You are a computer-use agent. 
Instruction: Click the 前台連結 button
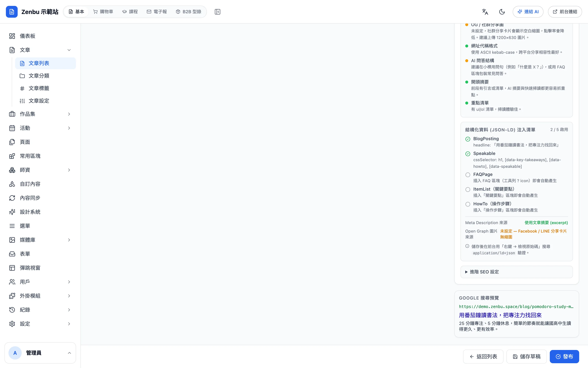(565, 12)
